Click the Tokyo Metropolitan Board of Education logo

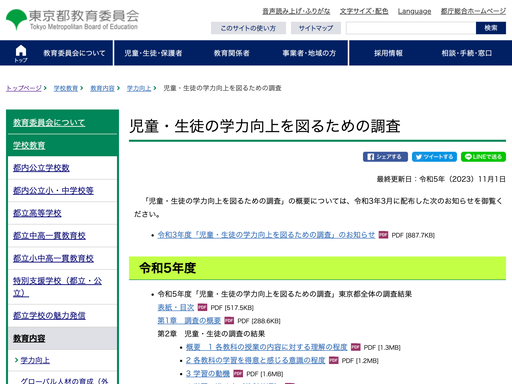[x=72, y=20]
